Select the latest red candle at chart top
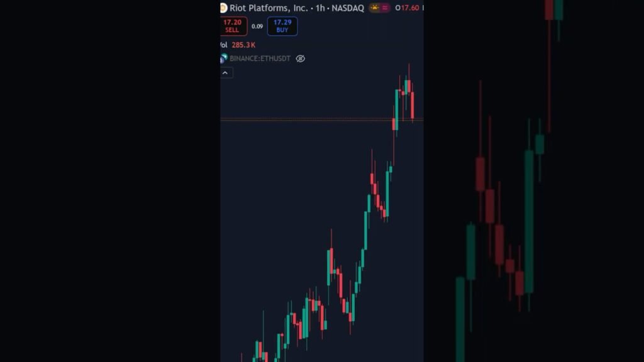 [x=413, y=105]
